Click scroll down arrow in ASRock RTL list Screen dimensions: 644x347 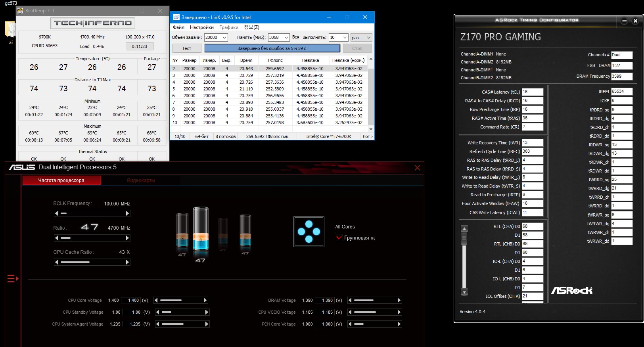[x=464, y=292]
